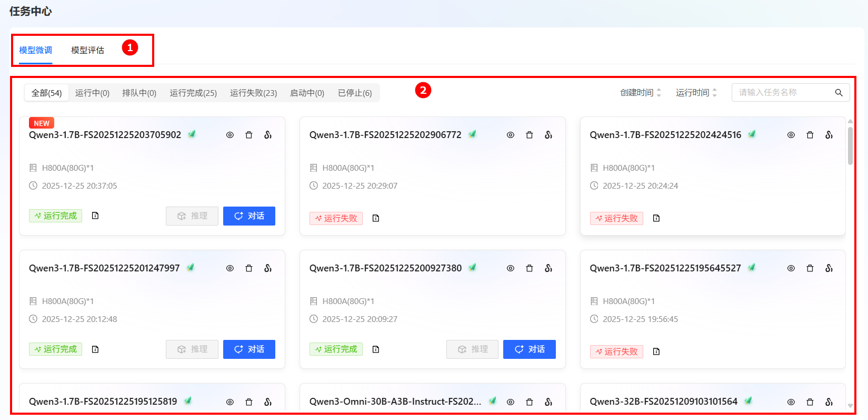Switch to the 模型评估 tab
Image resolution: width=868 pixels, height=420 pixels.
click(x=87, y=50)
